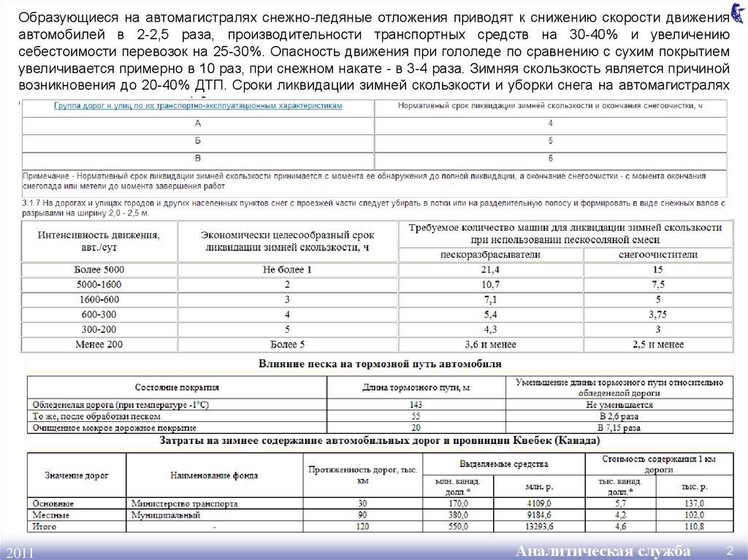Click the slide number 2 in footer
The width and height of the screenshot is (748, 560).
728,548
